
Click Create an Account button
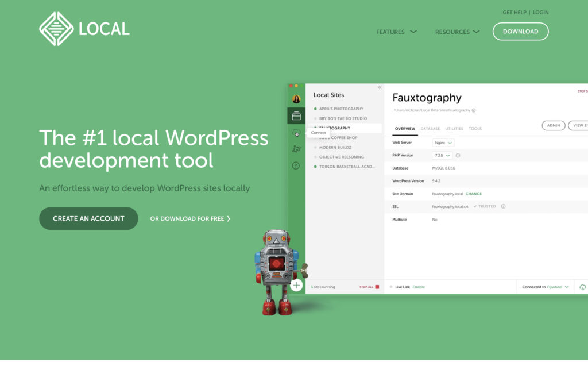(x=88, y=218)
